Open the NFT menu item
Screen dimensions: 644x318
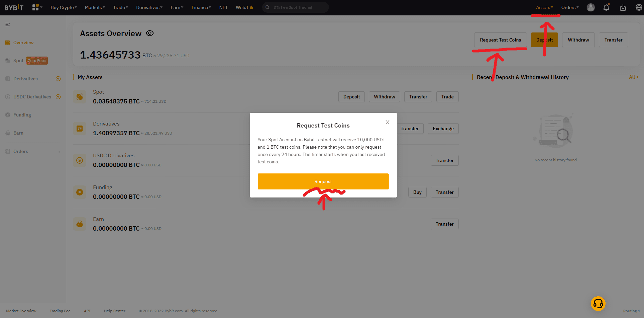click(223, 7)
